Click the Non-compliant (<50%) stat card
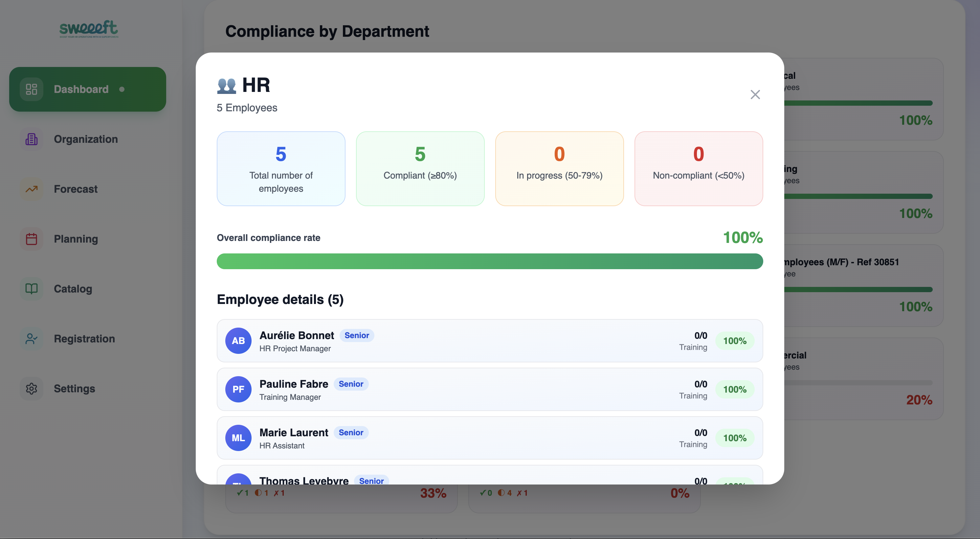980x539 pixels. pyautogui.click(x=698, y=168)
